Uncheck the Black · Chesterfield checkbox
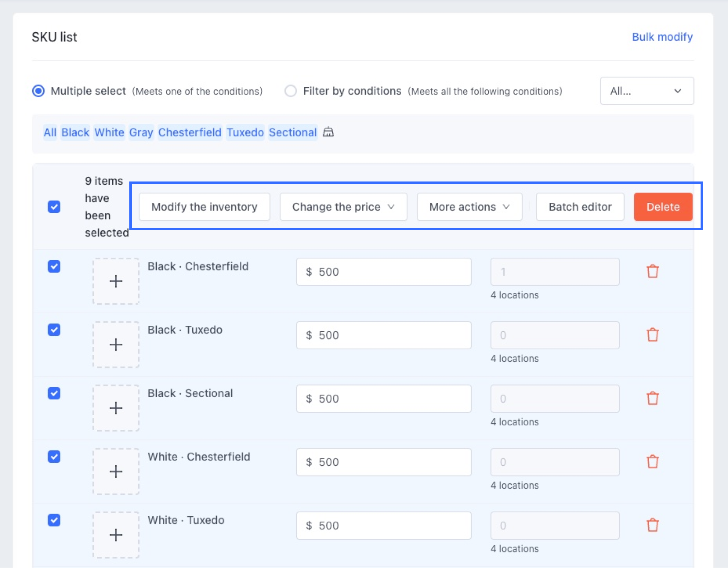This screenshot has width=728, height=568. 54,266
